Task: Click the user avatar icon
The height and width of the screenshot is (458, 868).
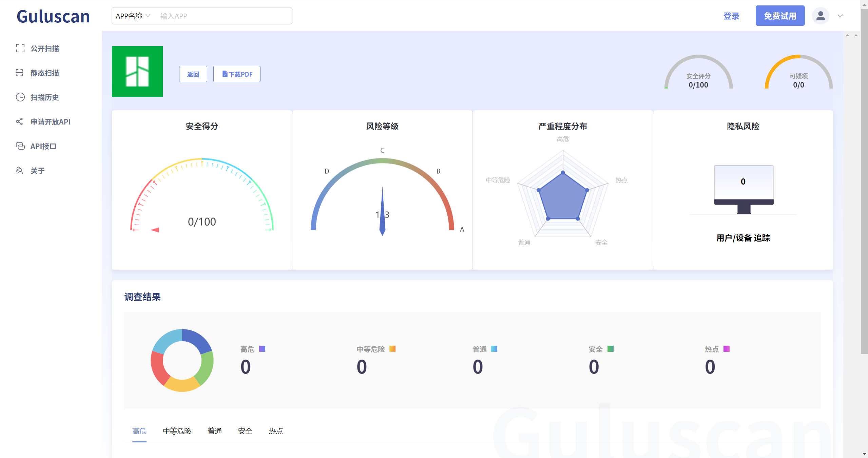Action: [x=820, y=16]
